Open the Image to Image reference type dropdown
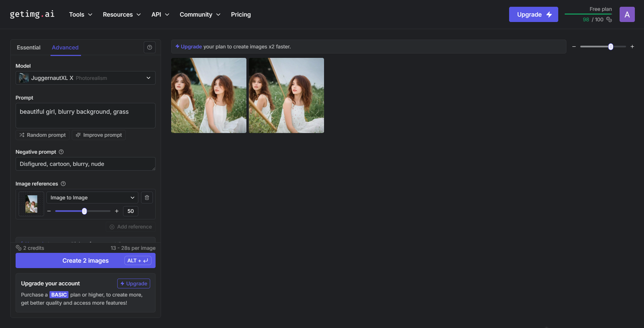 pyautogui.click(x=93, y=198)
